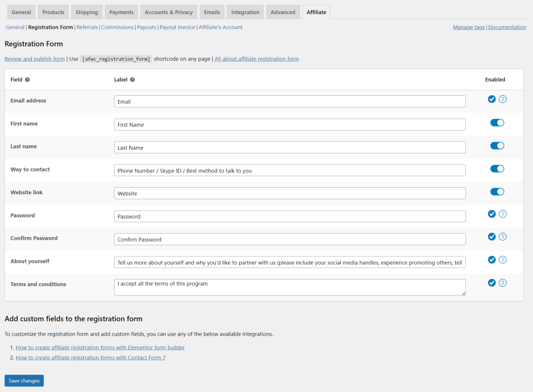Click the checkmark icon for Terms and conditions
The height and width of the screenshot is (392, 533).
pyautogui.click(x=492, y=283)
